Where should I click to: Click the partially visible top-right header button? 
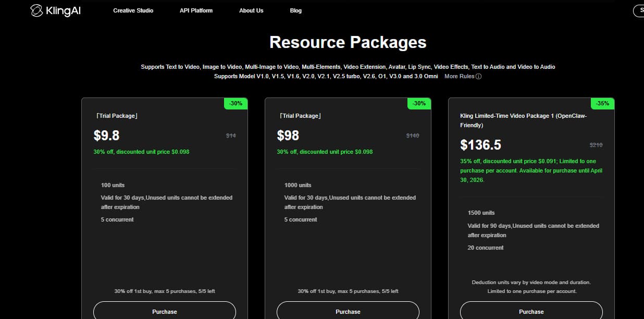click(639, 10)
